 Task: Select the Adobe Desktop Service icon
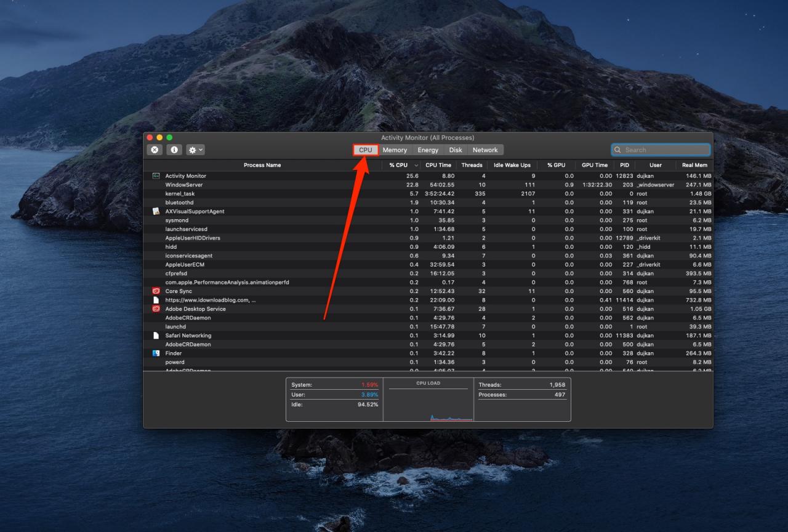coord(156,309)
